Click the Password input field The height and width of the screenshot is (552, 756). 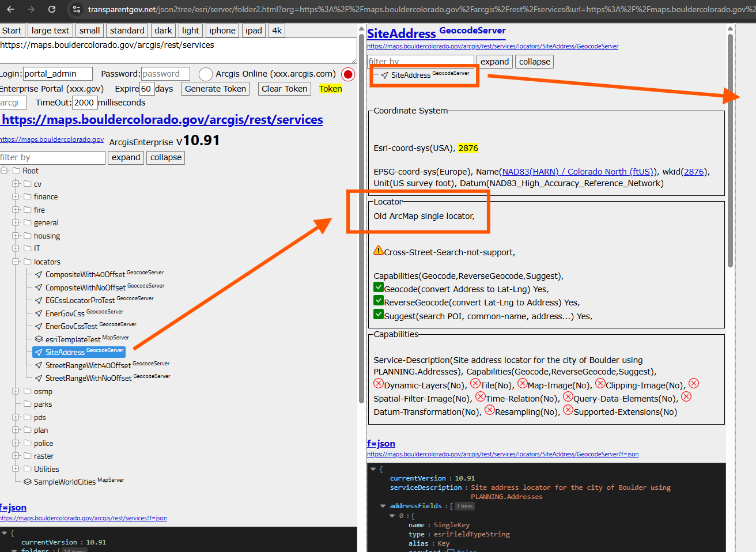165,74
